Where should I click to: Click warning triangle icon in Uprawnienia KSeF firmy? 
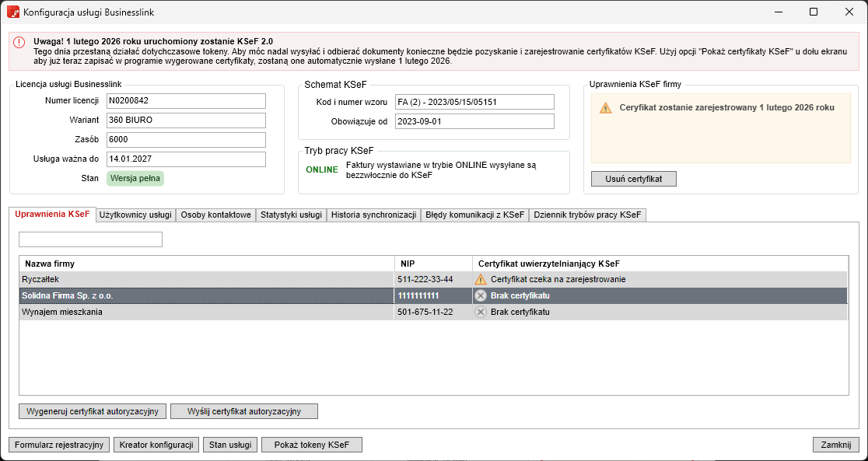point(605,108)
